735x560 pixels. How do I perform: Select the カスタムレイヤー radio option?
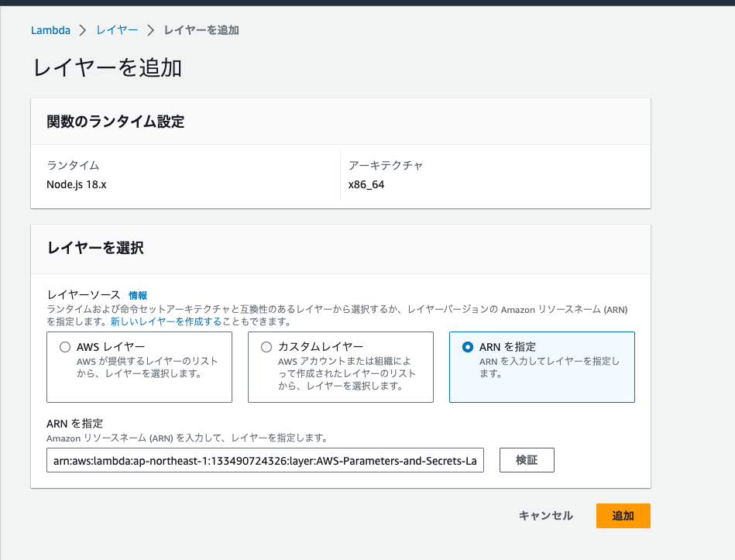tap(266, 347)
